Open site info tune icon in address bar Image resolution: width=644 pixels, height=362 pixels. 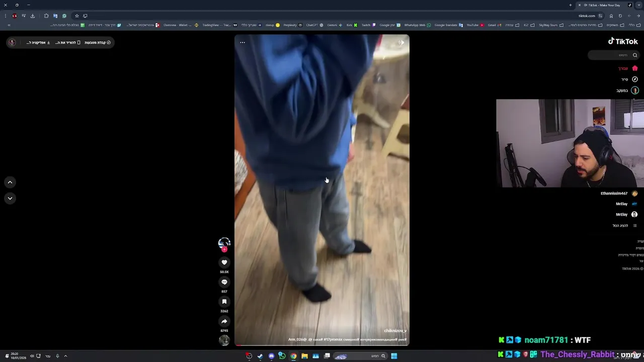coord(600,16)
